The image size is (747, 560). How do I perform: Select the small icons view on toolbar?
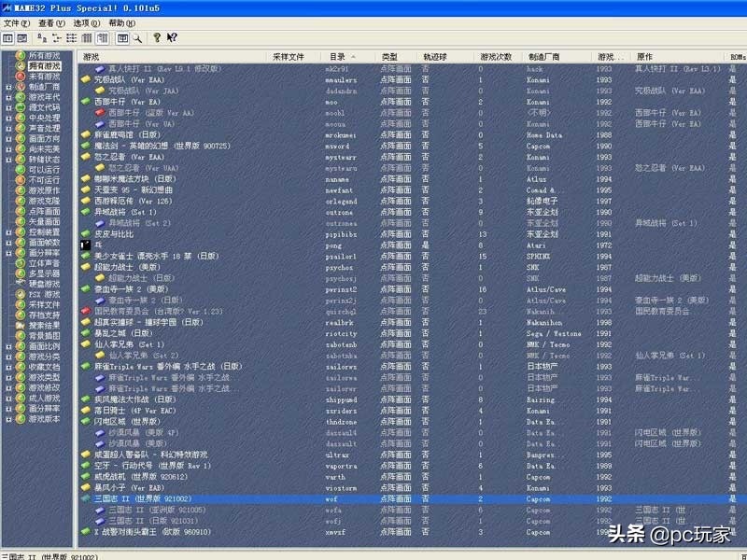click(56, 38)
